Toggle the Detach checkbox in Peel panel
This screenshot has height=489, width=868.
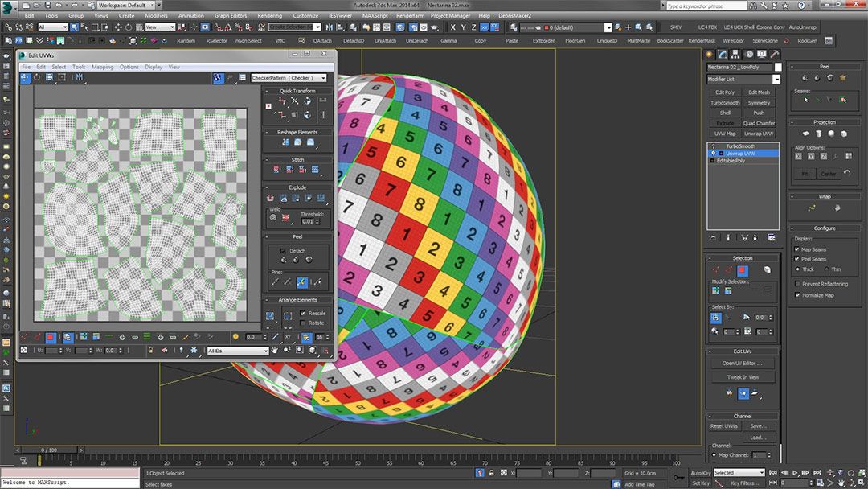click(283, 250)
